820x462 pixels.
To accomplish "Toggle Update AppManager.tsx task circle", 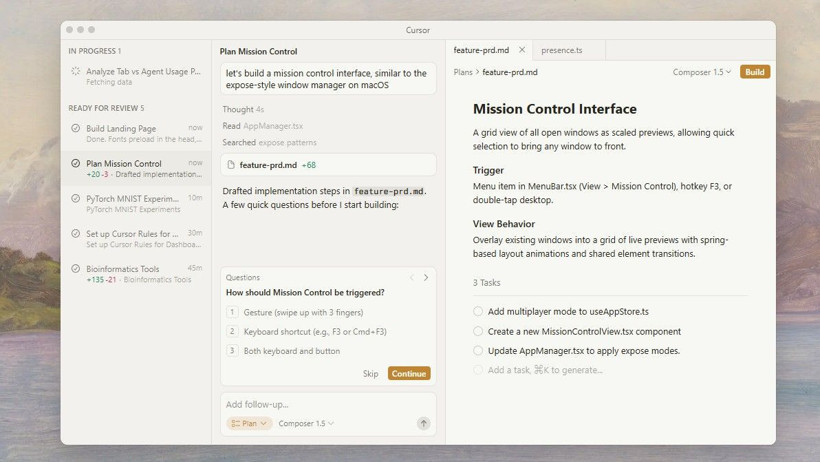I will [x=478, y=351].
